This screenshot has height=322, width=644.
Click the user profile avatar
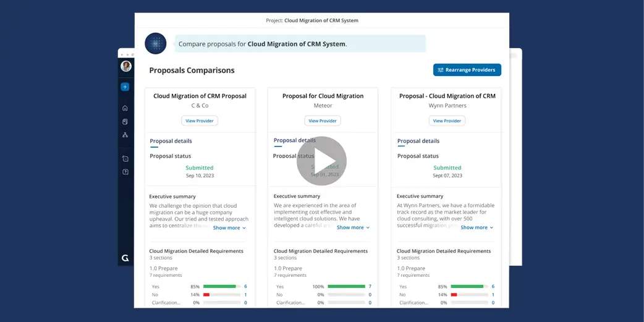coord(125,66)
